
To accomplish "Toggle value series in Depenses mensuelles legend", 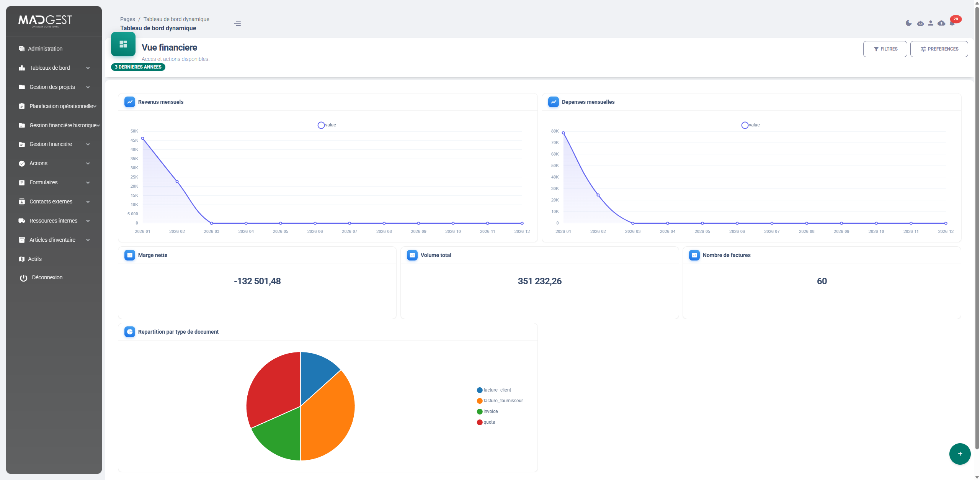I will tap(750, 125).
